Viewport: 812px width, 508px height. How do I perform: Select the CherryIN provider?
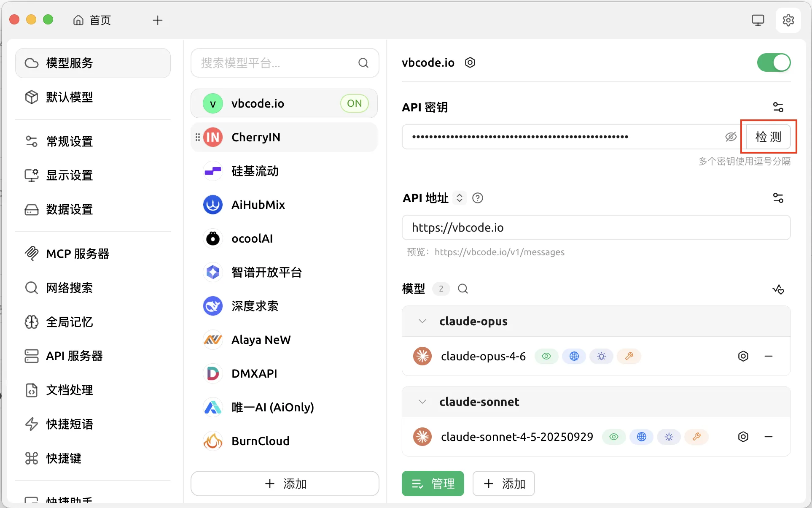284,137
